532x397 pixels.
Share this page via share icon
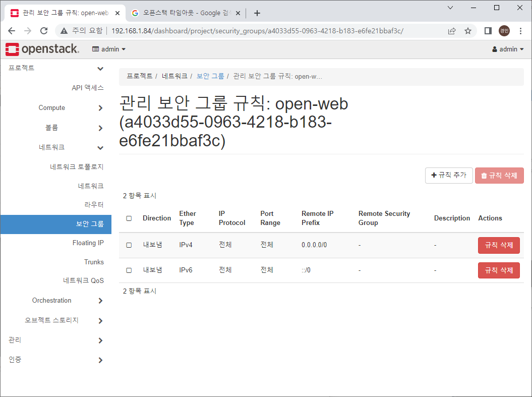click(452, 31)
